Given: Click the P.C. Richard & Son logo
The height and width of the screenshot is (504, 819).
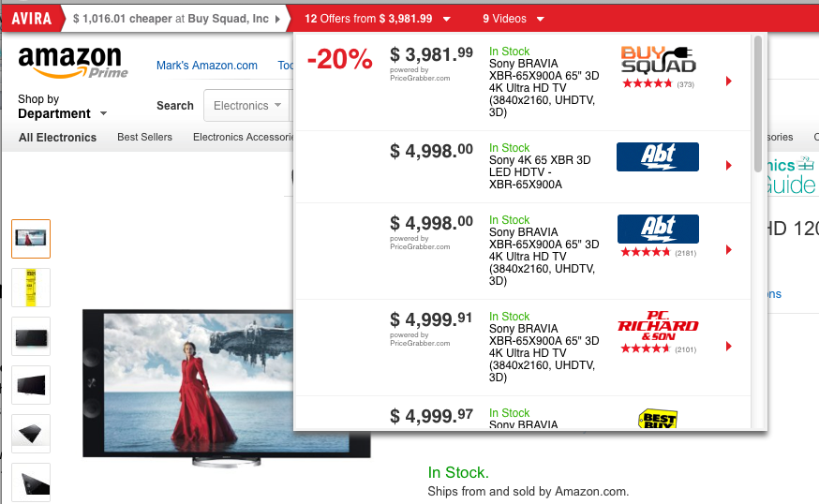Looking at the screenshot, I should (x=658, y=326).
